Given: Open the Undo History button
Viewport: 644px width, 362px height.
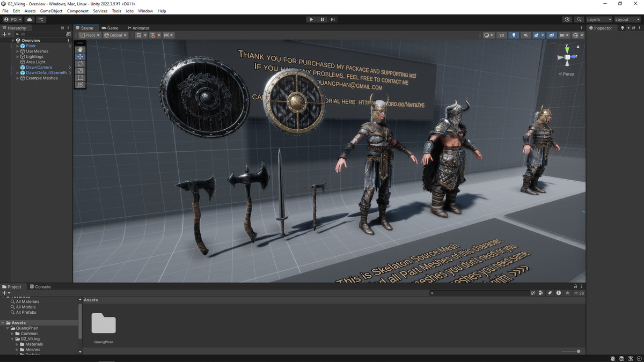Looking at the screenshot, I should tap(567, 19).
